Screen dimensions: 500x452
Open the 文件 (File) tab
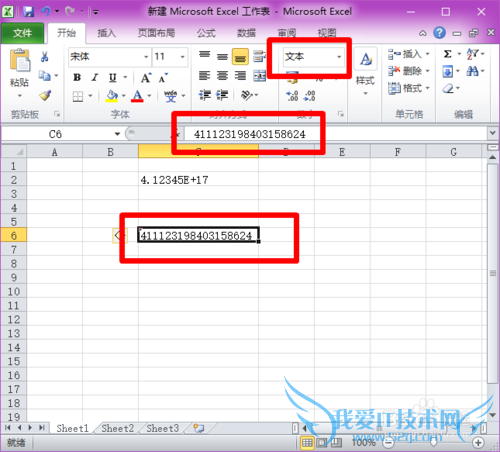click(22, 33)
